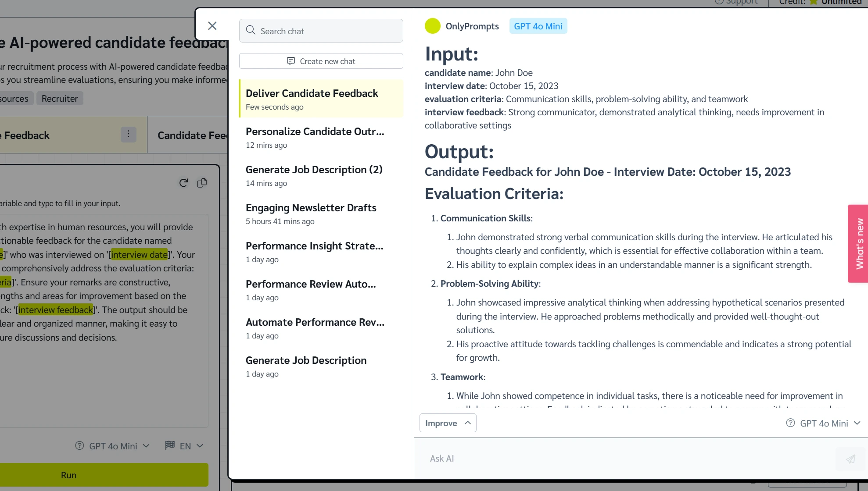The height and width of the screenshot is (491, 868).
Task: Expand the Improve dropdown button
Action: (x=447, y=423)
